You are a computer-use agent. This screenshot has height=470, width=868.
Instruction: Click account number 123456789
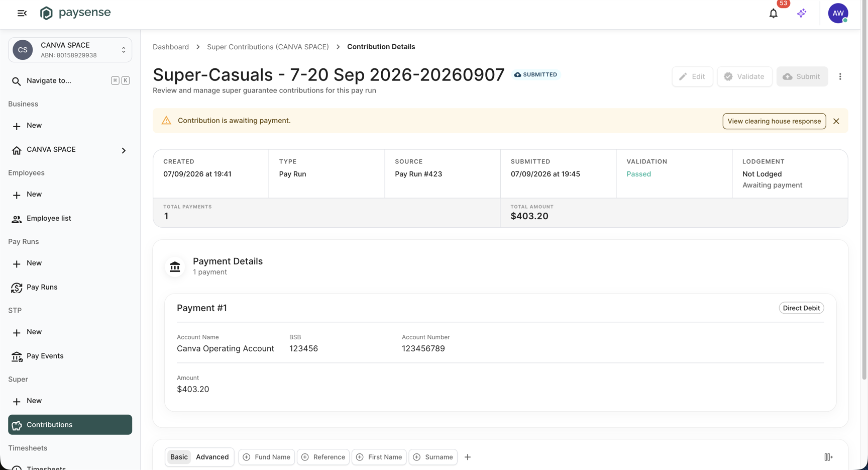(423, 349)
